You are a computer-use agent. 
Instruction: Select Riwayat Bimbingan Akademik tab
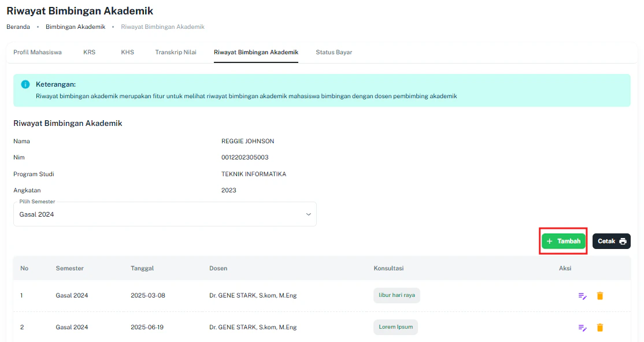tap(256, 52)
